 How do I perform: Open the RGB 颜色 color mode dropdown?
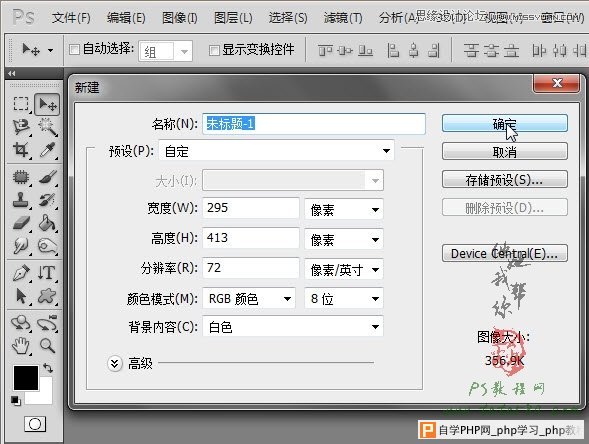point(249,299)
